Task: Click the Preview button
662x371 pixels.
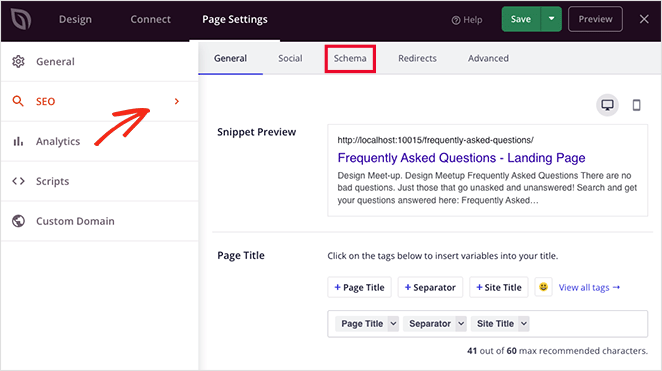Action: pyautogui.click(x=595, y=19)
